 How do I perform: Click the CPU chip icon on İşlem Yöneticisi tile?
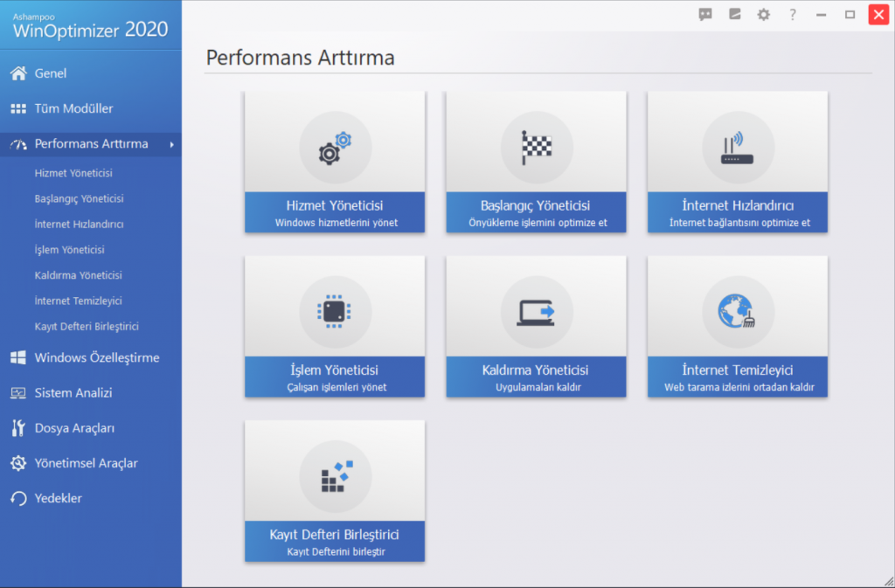pyautogui.click(x=335, y=311)
